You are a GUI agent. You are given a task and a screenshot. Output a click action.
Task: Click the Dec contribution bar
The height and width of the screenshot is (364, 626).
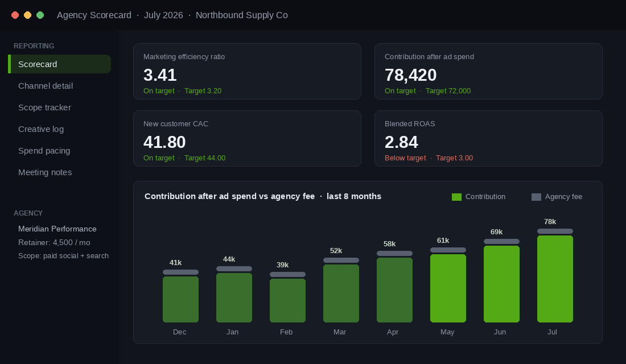[x=180, y=299]
